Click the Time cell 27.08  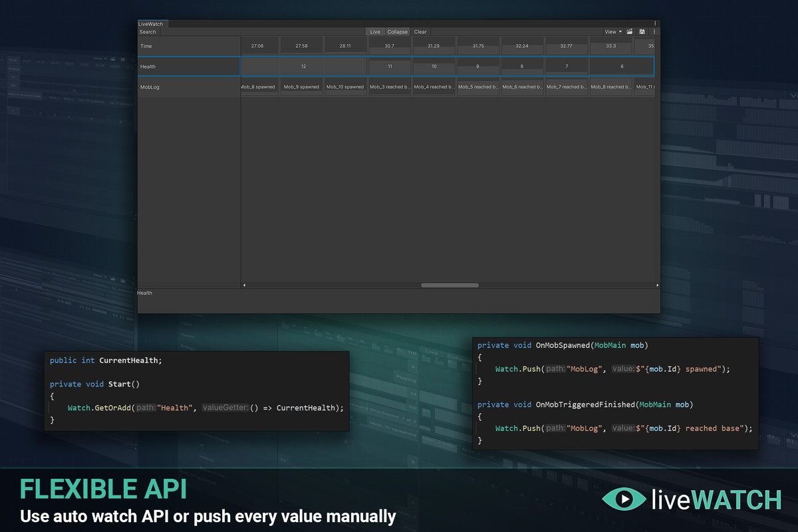tap(259, 46)
